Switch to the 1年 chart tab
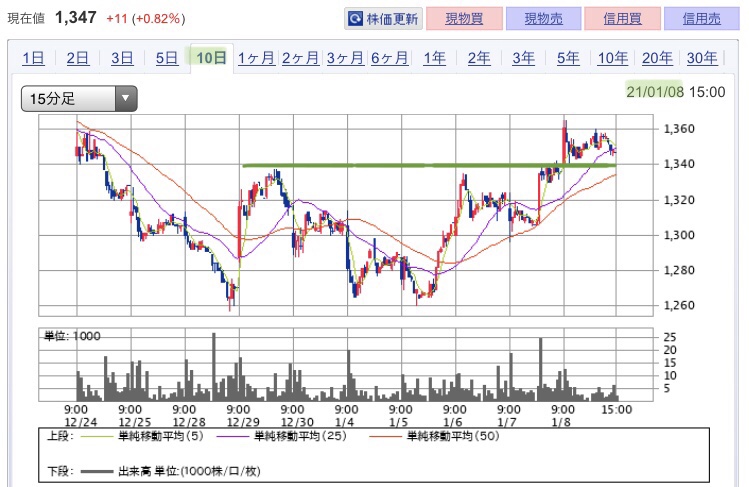Viewport: 749px width, 487px height. 434,58
